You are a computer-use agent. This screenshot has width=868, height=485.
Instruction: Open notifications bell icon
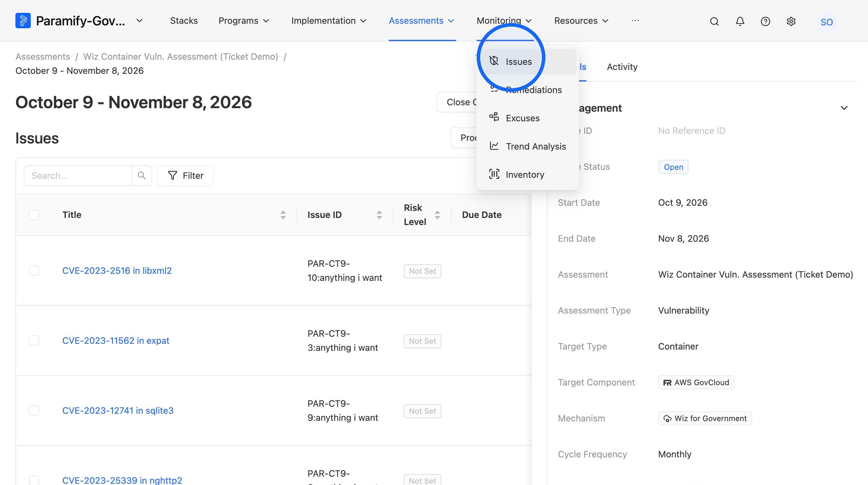click(740, 21)
